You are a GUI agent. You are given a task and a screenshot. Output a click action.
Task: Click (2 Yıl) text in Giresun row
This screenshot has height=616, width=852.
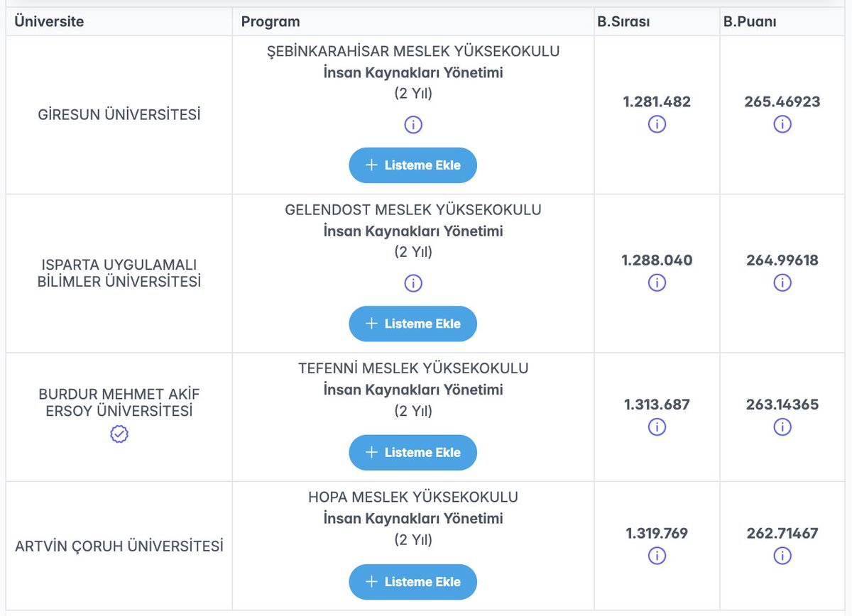click(413, 94)
